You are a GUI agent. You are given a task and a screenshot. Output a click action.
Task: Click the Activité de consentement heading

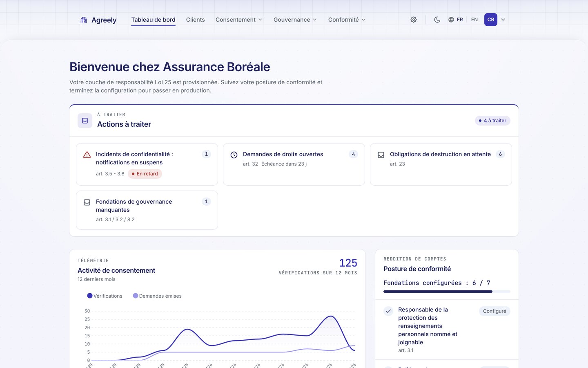click(116, 270)
